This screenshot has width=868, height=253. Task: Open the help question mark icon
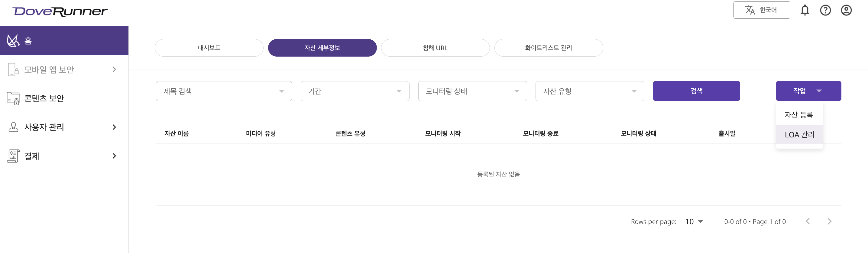point(825,10)
